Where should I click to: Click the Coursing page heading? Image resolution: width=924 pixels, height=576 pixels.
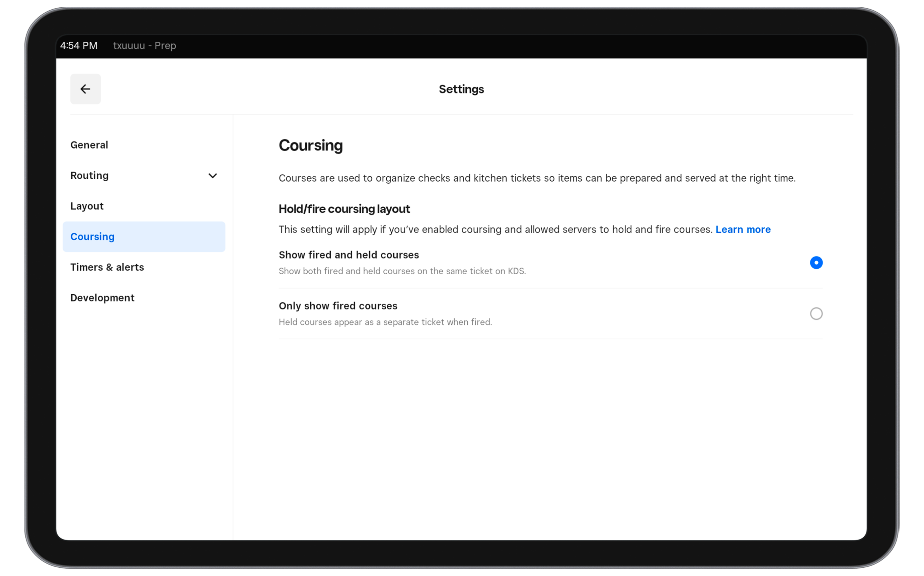(311, 146)
